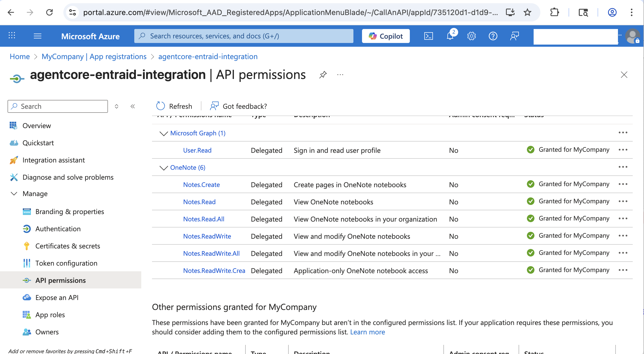Reload the page in the browser

(x=49, y=12)
